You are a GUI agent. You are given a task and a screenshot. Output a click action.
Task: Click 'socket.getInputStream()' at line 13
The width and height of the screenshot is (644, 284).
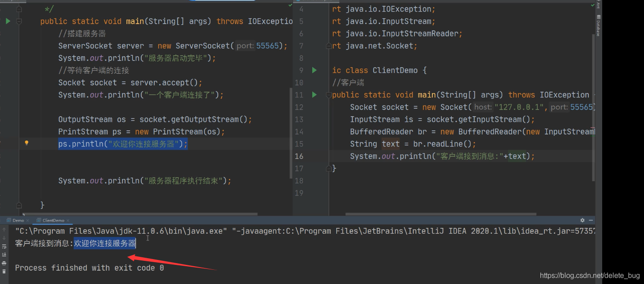click(479, 119)
